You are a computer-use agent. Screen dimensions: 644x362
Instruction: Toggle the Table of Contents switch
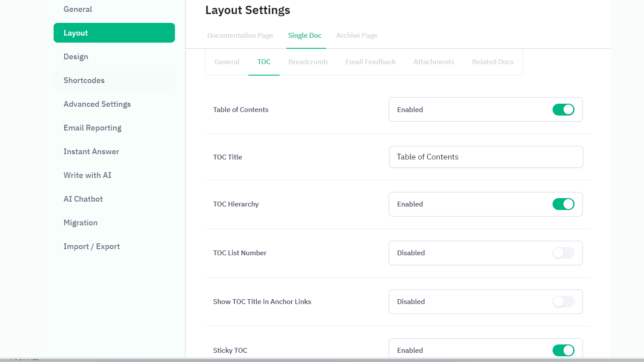(x=563, y=109)
